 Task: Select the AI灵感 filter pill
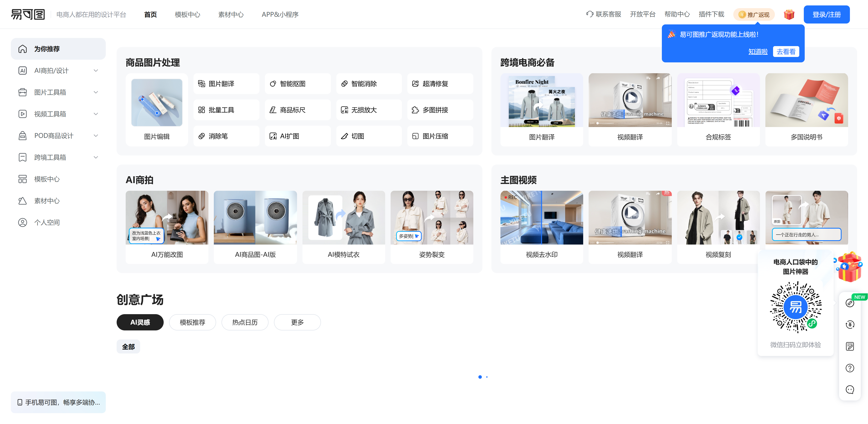tap(140, 322)
